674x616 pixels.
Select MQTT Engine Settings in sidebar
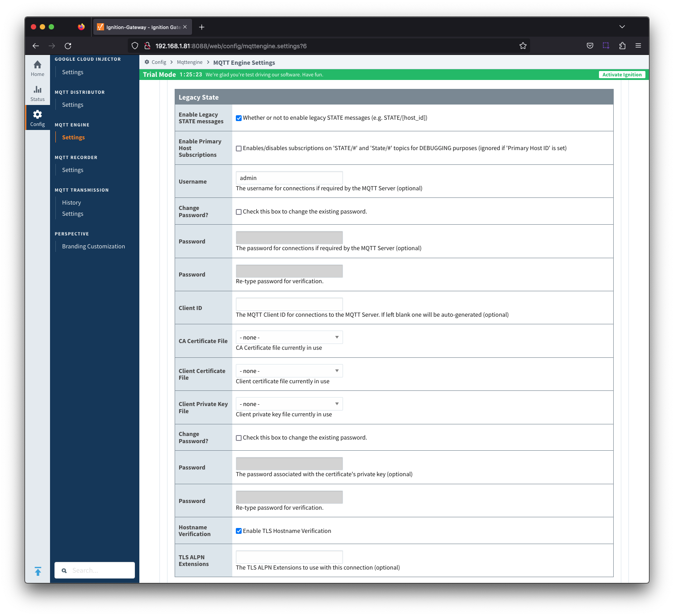point(73,137)
